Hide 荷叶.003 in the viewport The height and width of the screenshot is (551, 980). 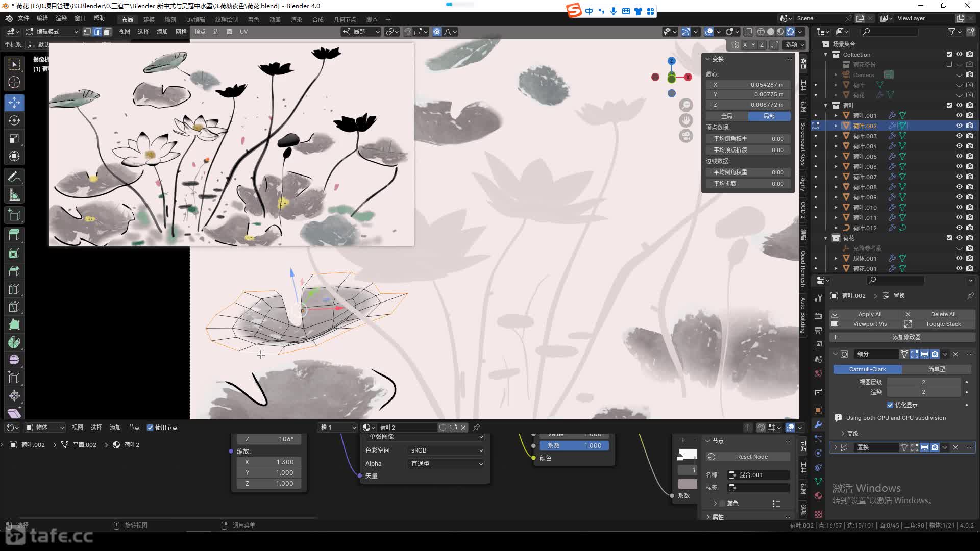959,136
